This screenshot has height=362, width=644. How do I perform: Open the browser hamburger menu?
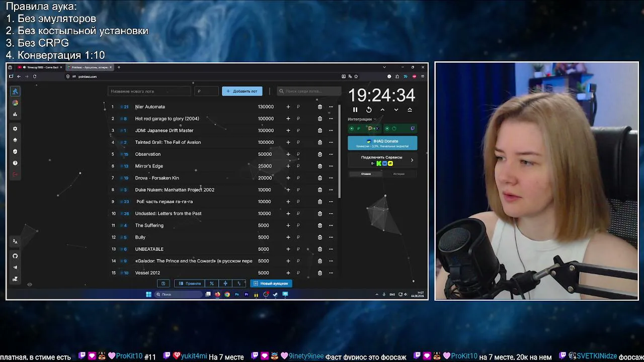tap(423, 76)
